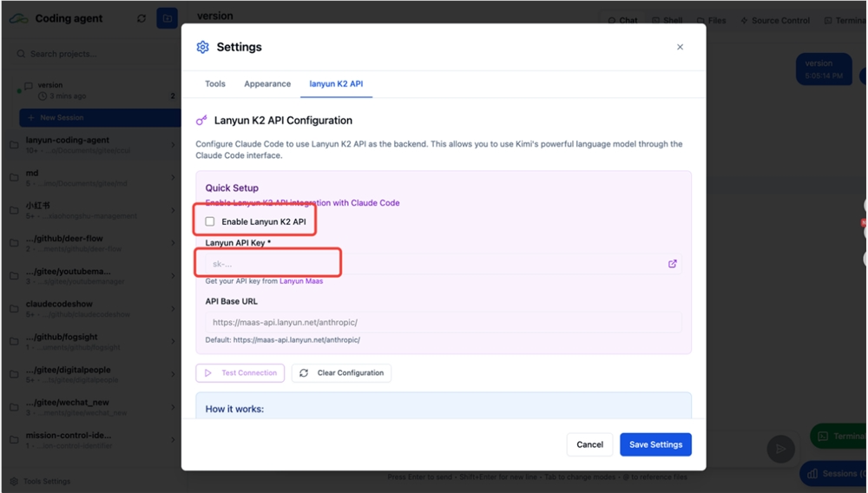Click the blue new folder icon

[x=167, y=18]
